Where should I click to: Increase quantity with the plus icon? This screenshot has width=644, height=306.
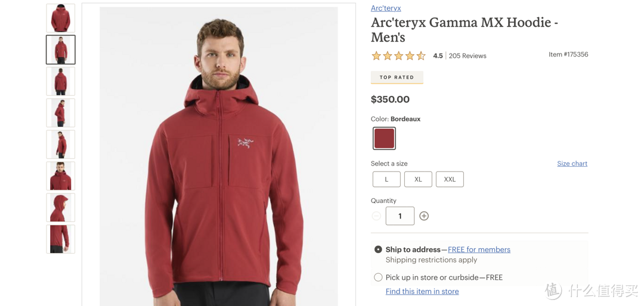pyautogui.click(x=424, y=216)
